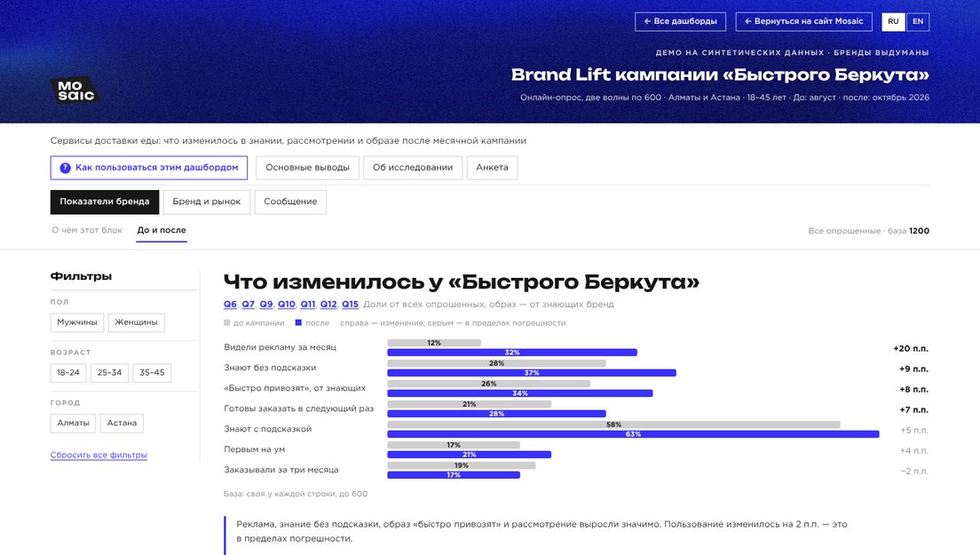Click the 28% blue bar for 'Готовы заказать'
Viewport: 980px width, 555px height.
click(496, 414)
